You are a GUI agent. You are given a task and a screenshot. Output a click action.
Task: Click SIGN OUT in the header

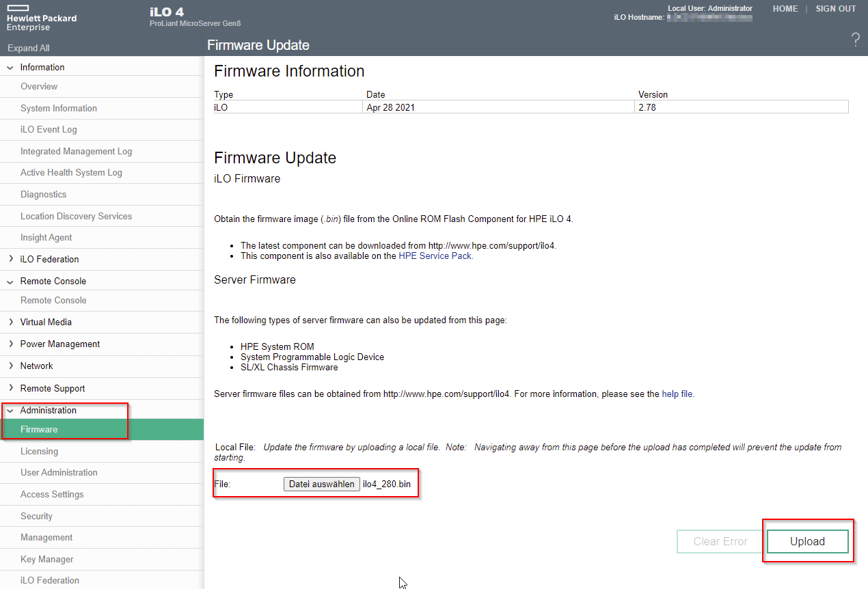[x=835, y=9]
